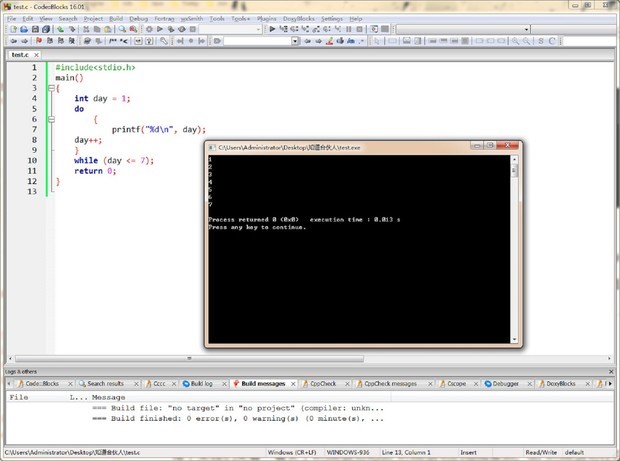Click the green Run triangle in build toolbar
620x461 pixels.
[x=160, y=29]
